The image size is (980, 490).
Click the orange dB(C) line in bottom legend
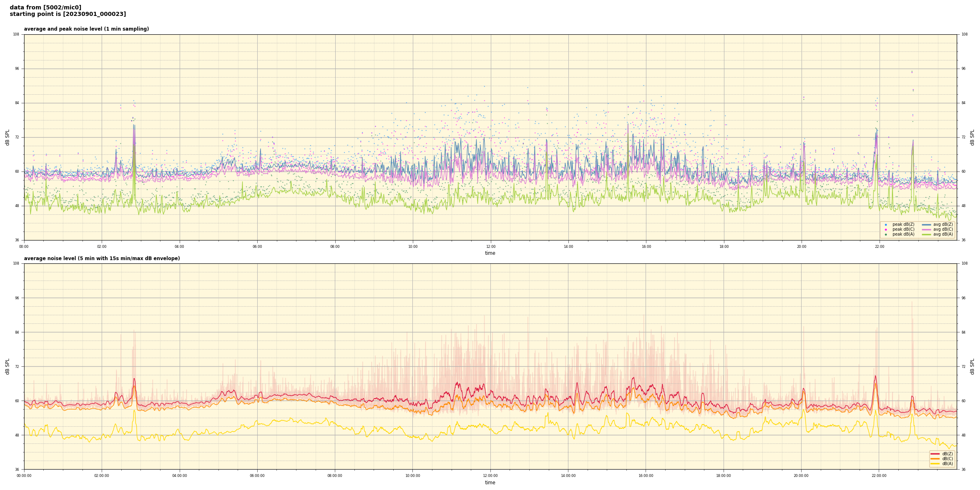(x=935, y=459)
